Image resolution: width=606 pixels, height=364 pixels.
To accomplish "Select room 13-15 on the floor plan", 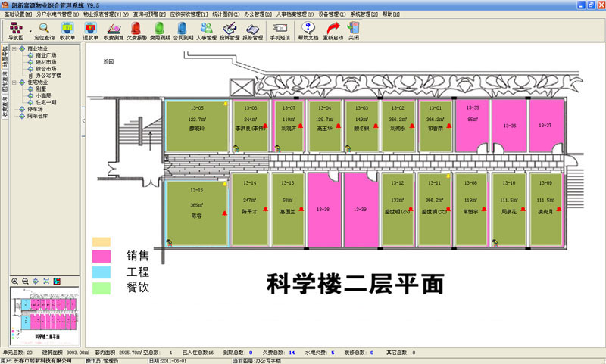I will click(195, 210).
